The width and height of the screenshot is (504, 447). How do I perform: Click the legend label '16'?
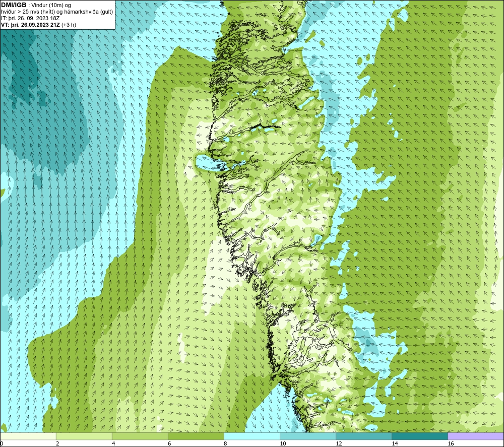pos(450,443)
